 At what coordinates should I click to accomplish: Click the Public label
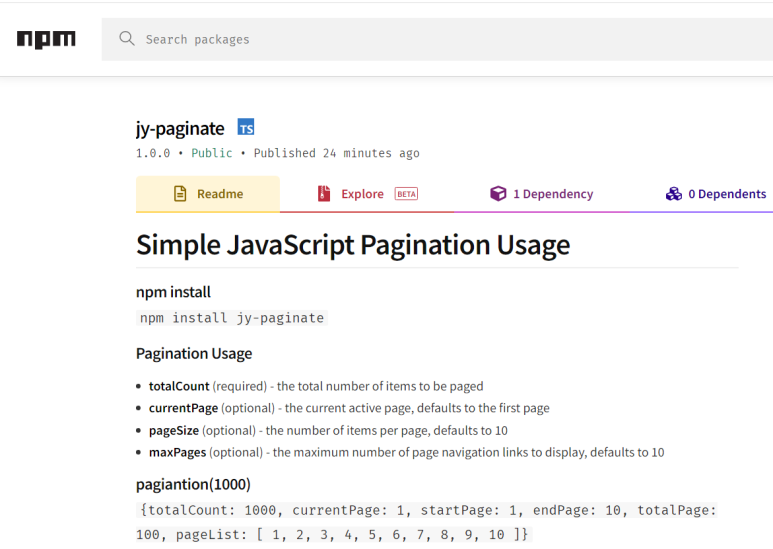[211, 153]
